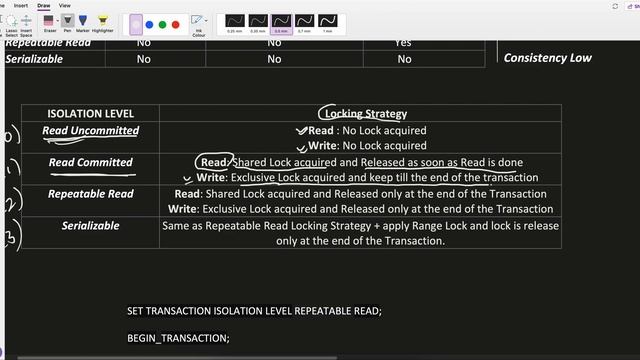Viewport: 640px width, 360px height.
Task: Select the Pen drawing tool
Action: (x=67, y=23)
